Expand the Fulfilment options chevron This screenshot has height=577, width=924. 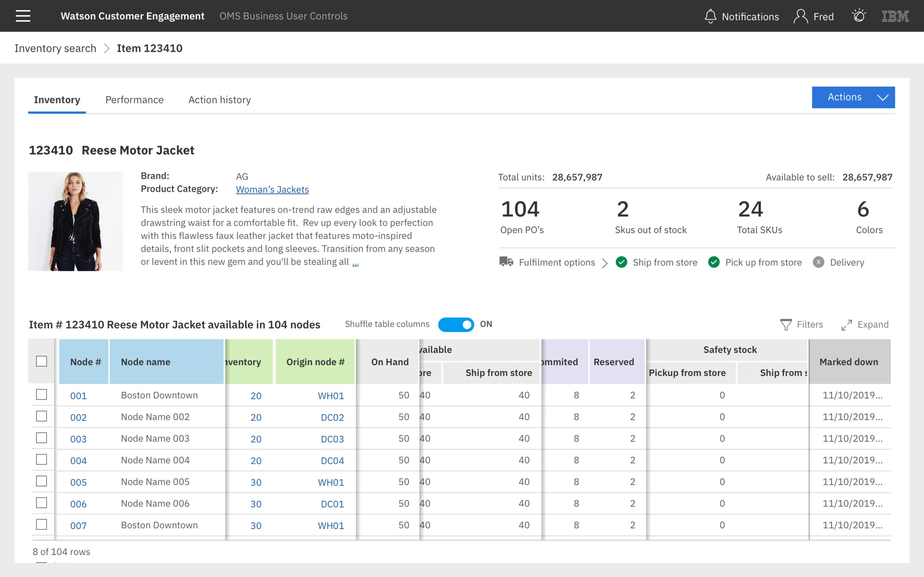(x=605, y=263)
